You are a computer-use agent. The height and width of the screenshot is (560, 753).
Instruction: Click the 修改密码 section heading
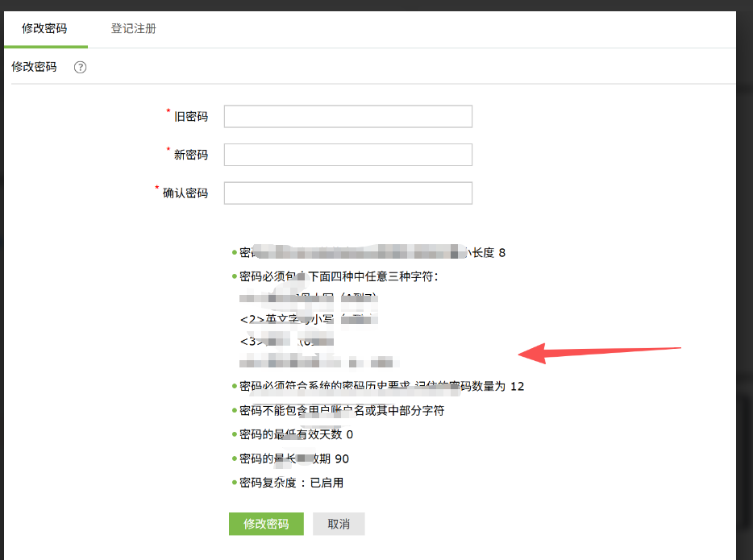tap(34, 68)
